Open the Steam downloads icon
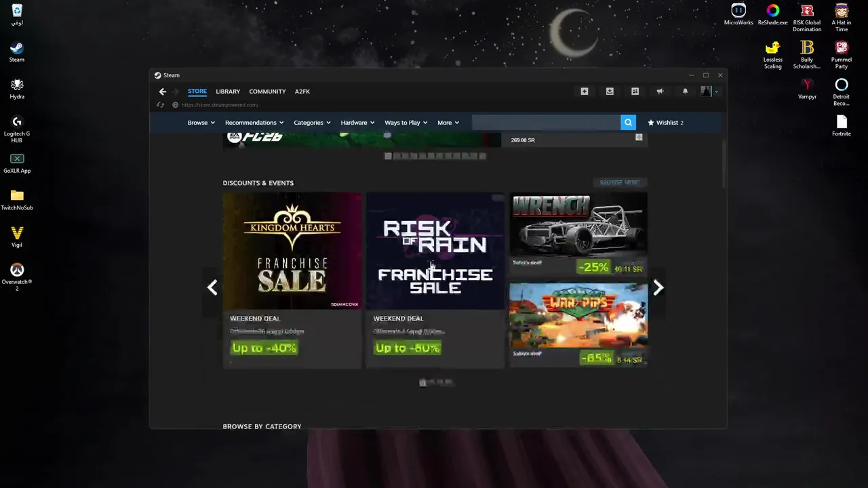 610,91
